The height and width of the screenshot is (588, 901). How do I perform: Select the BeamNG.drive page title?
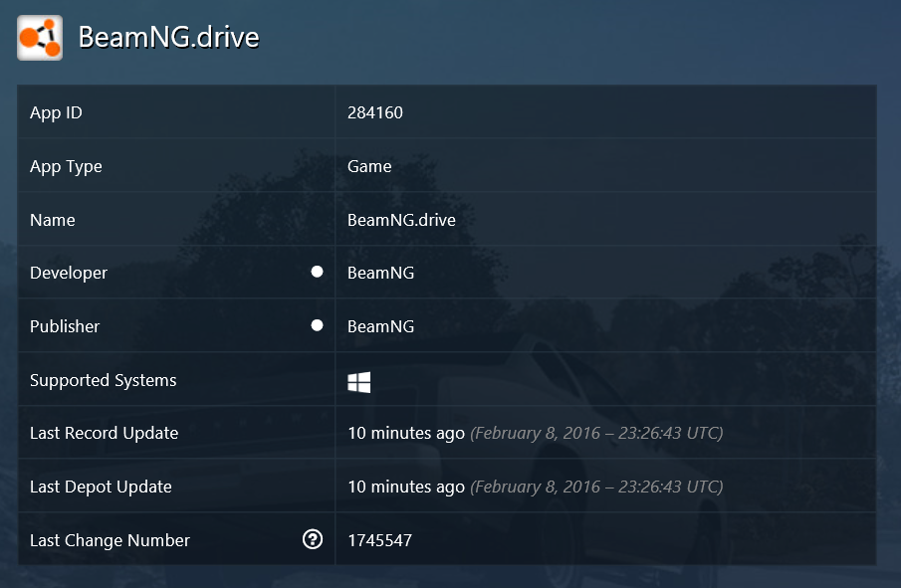point(169,38)
